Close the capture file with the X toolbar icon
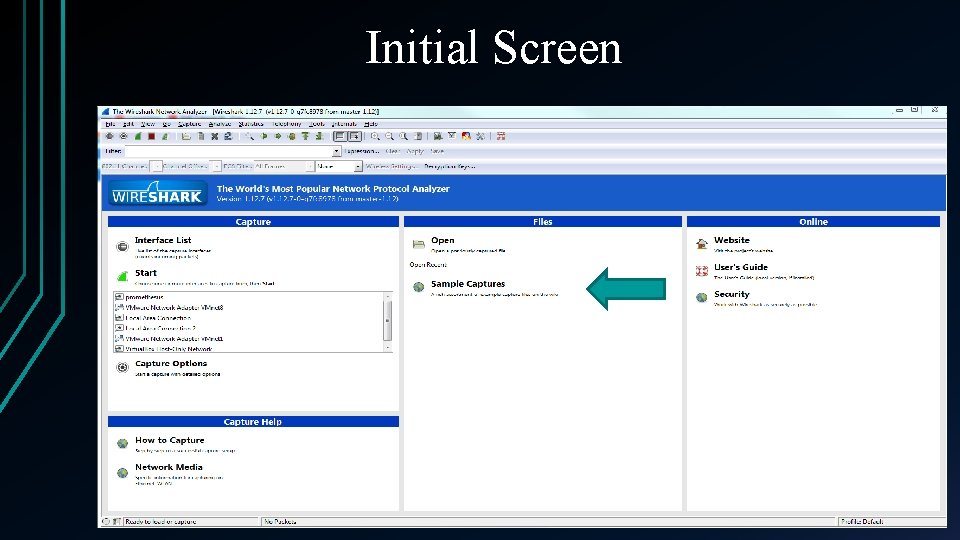The height and width of the screenshot is (540, 960). [x=214, y=137]
